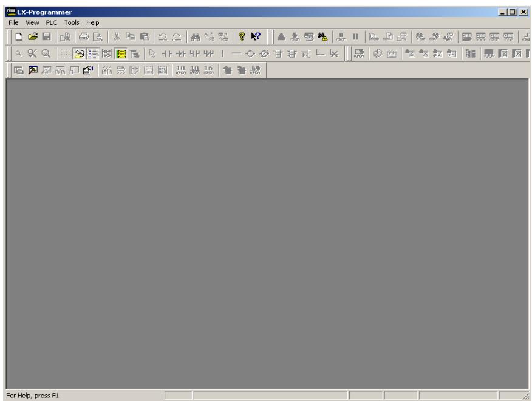Viewport: 532px width, 401px height.
Task: Click the CX-Programmer title bar icon
Action: [11, 12]
